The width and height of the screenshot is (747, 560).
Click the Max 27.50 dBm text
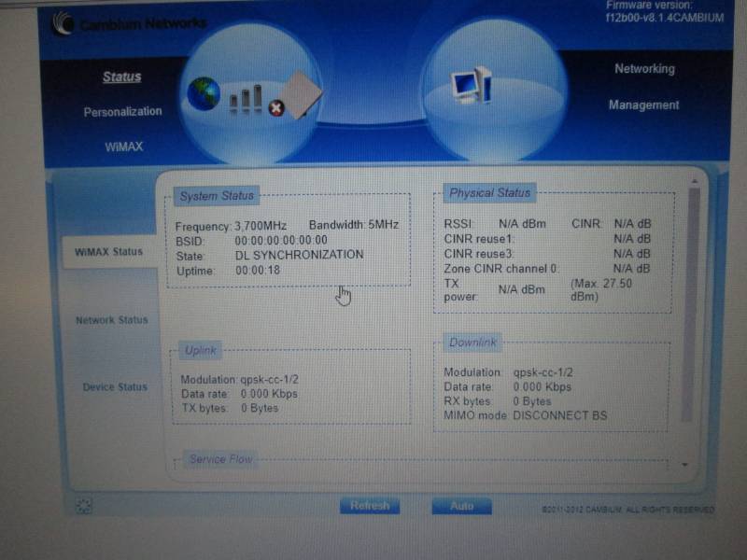pyautogui.click(x=601, y=289)
